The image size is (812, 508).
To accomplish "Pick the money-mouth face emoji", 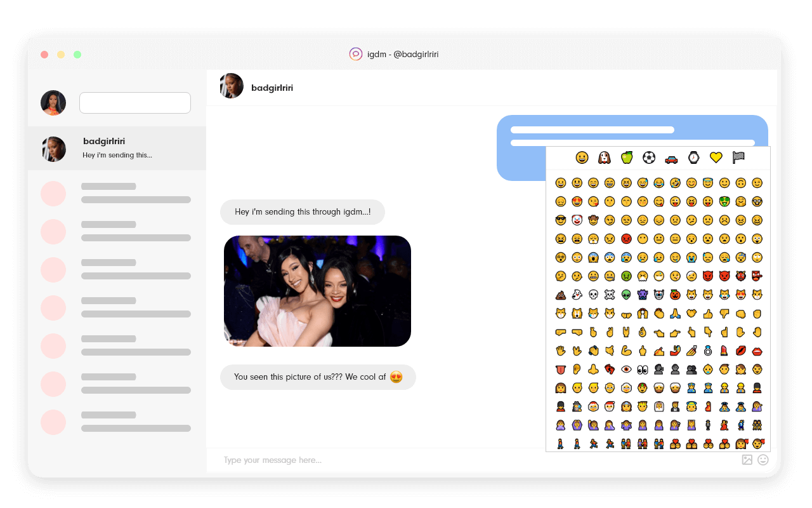I will pyautogui.click(x=724, y=201).
